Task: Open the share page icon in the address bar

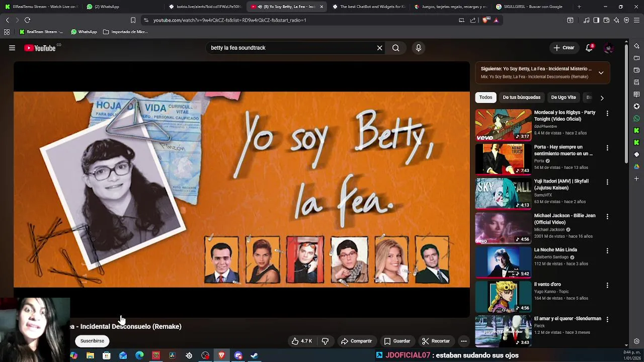Action: 472,20
